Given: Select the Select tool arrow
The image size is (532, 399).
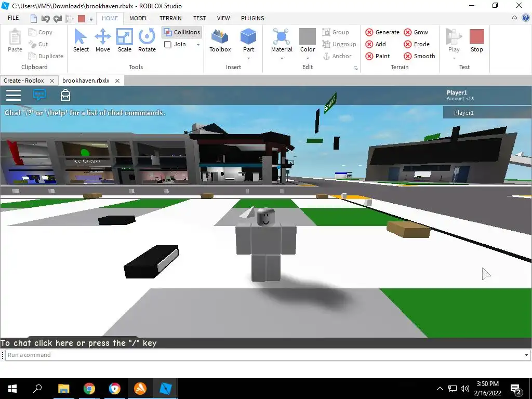Looking at the screenshot, I should pyautogui.click(x=81, y=40).
